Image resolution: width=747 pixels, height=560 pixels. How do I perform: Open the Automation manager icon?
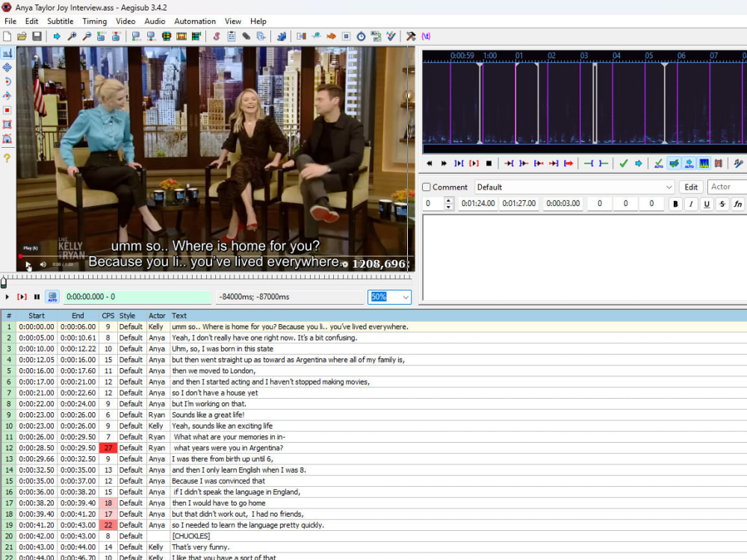tap(281, 36)
